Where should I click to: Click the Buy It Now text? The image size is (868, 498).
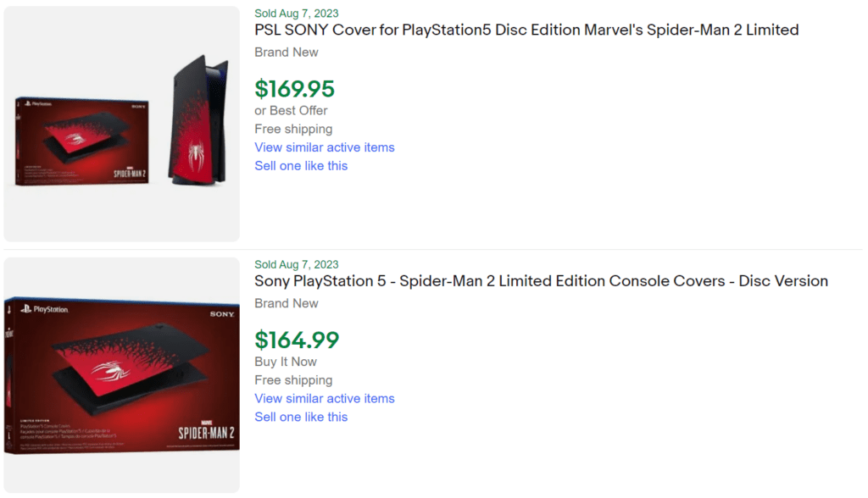click(286, 361)
